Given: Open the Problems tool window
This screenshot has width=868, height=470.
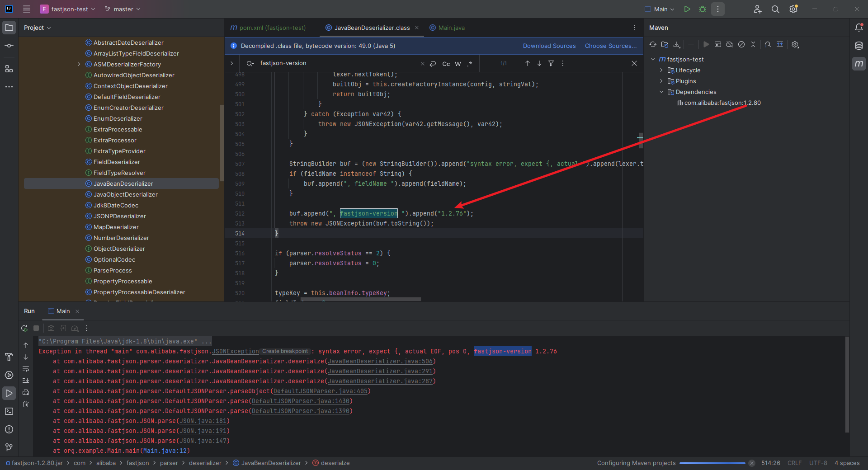Looking at the screenshot, I should 9,429.
